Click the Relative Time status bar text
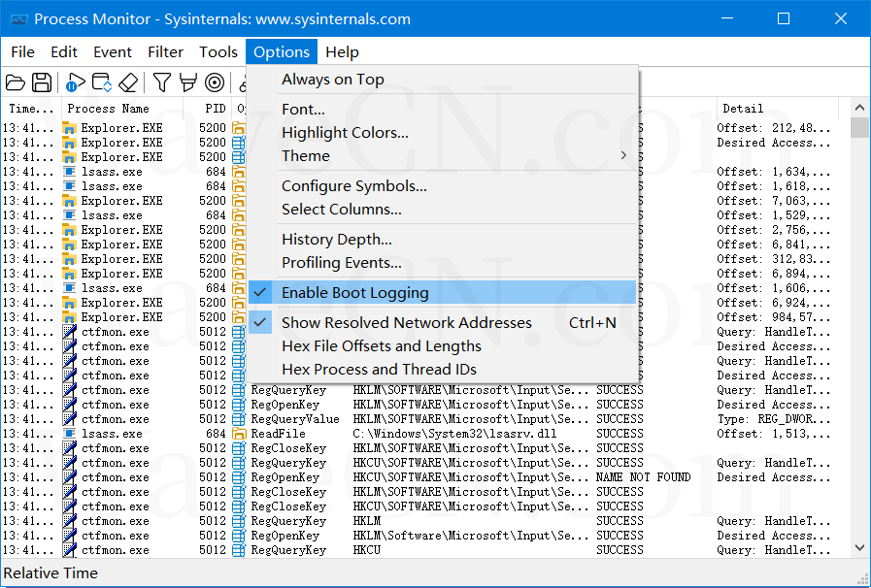The image size is (871, 588). tap(50, 573)
